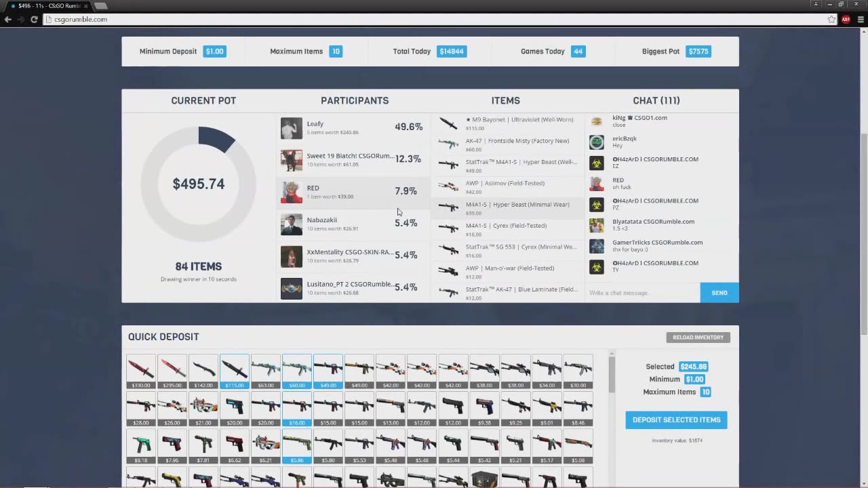Focus the 'Write a chat message' field
This screenshot has width=868, height=488.
(642, 293)
